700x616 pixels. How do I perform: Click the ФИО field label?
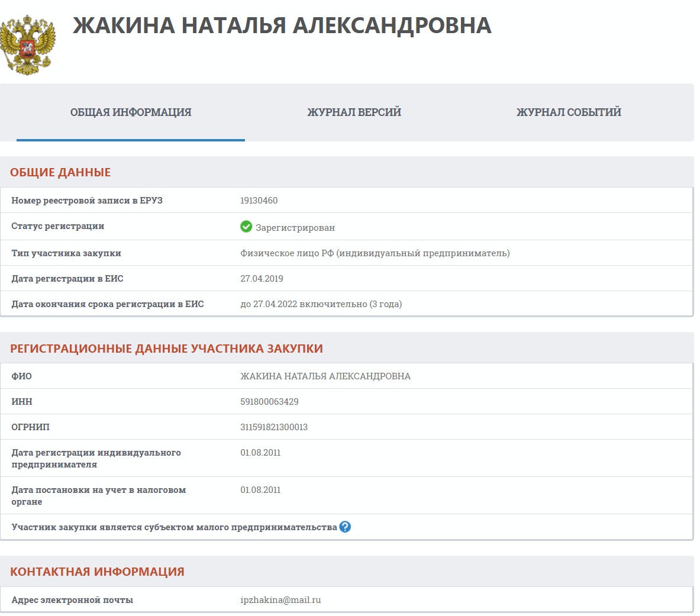pos(21,376)
